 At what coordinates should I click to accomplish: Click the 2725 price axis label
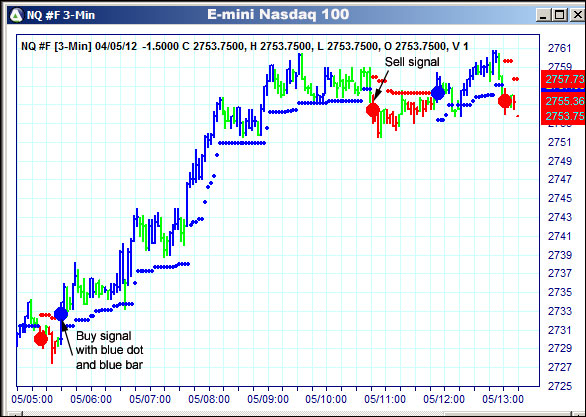click(x=559, y=386)
